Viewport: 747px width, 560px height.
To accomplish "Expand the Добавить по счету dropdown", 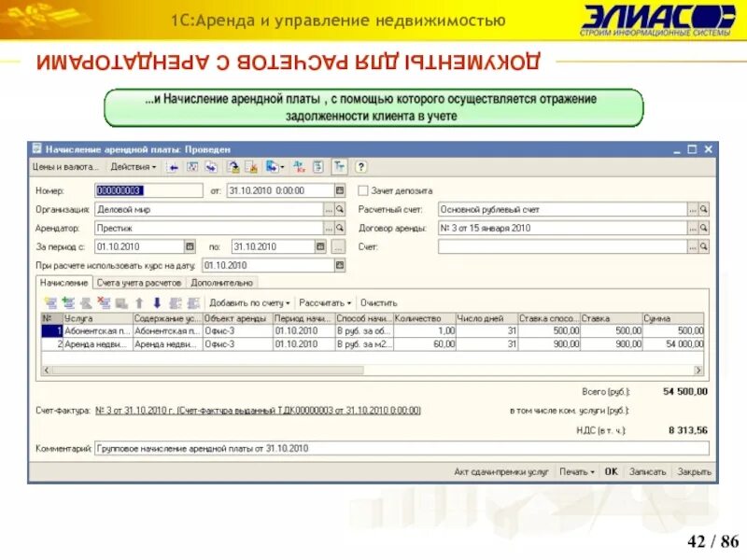I will click(249, 302).
